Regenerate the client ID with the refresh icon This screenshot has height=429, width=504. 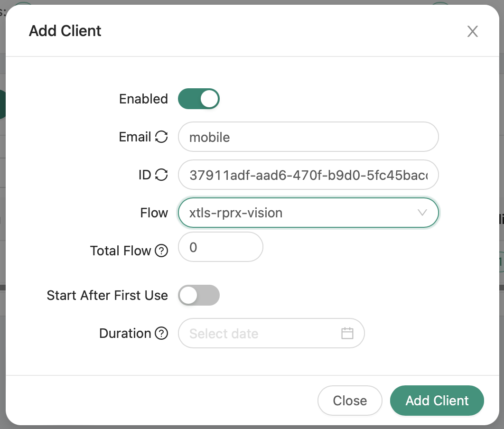(161, 175)
